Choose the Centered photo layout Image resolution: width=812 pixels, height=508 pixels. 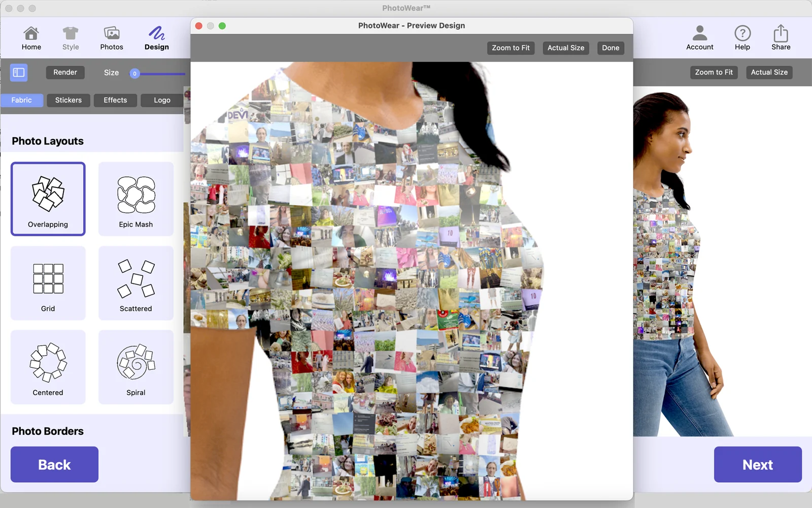[x=48, y=367]
